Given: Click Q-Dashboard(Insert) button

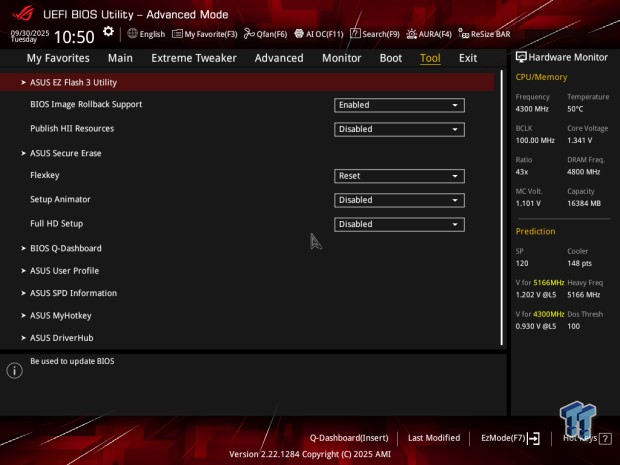Looking at the screenshot, I should pyautogui.click(x=349, y=438).
